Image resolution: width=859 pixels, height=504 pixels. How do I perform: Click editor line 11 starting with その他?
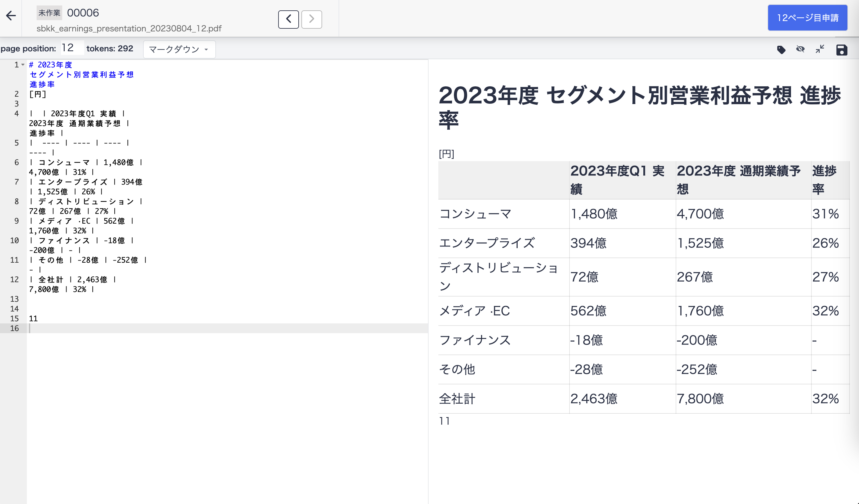pos(88,265)
